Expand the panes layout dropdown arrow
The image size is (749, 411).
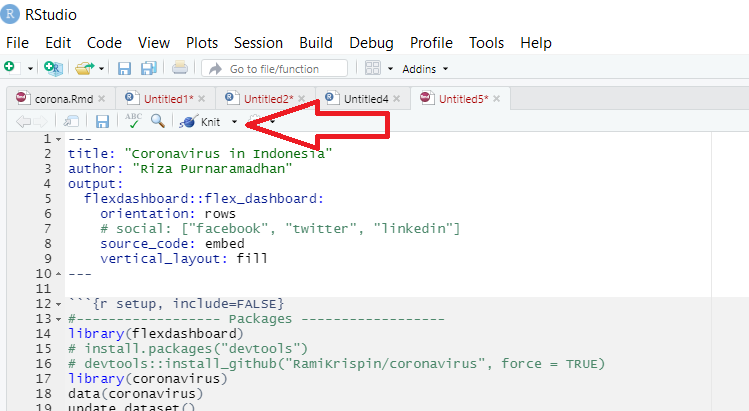(x=390, y=69)
